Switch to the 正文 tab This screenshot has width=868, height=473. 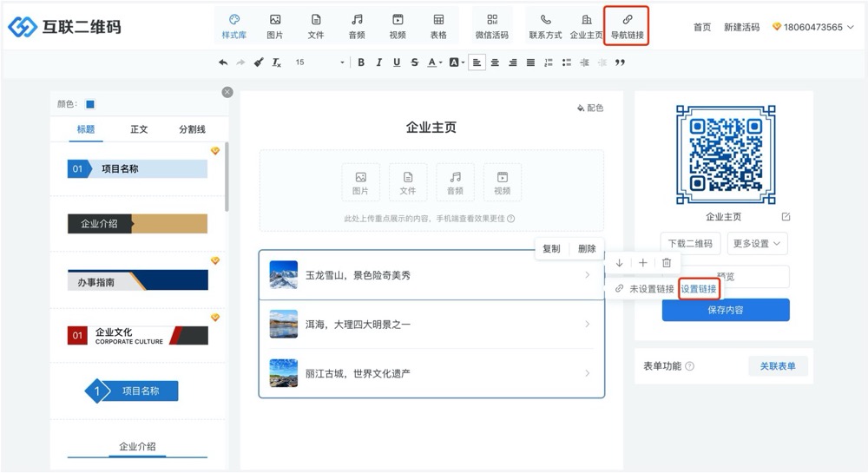[139, 129]
